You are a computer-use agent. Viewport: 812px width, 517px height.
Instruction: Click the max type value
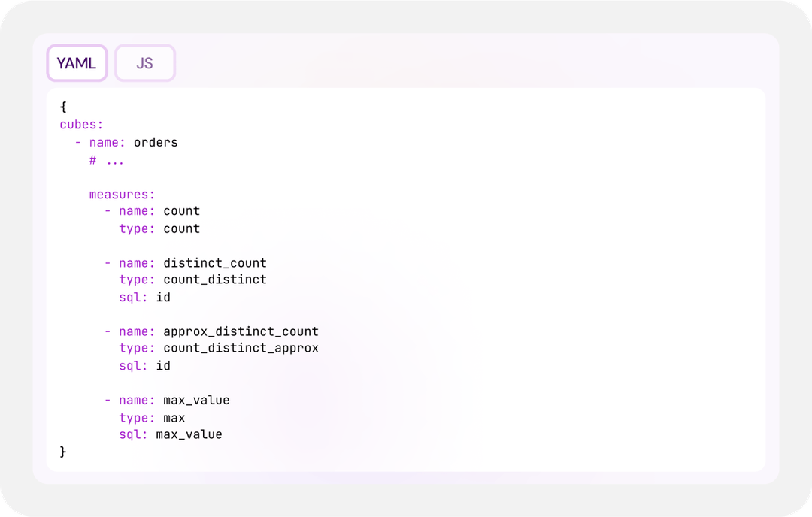(x=174, y=418)
